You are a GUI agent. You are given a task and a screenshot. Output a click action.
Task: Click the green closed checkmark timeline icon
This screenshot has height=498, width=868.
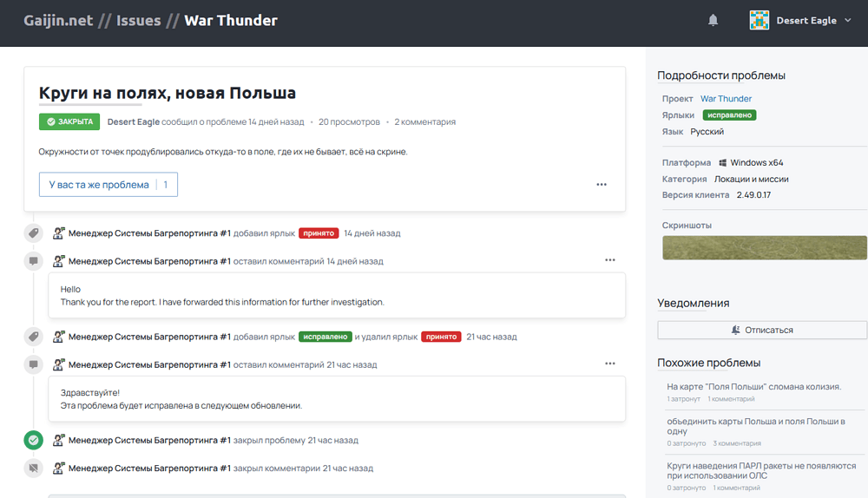[33, 441]
